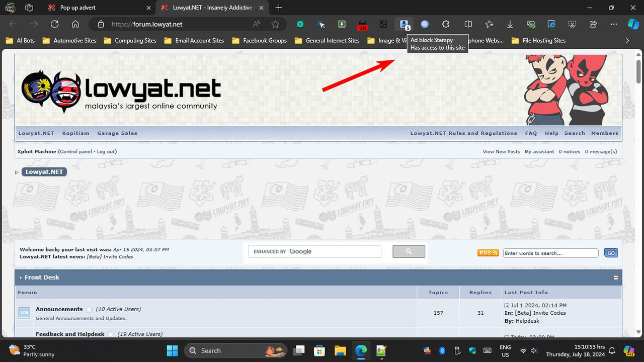Go to the browser home page icon

[x=75, y=24]
